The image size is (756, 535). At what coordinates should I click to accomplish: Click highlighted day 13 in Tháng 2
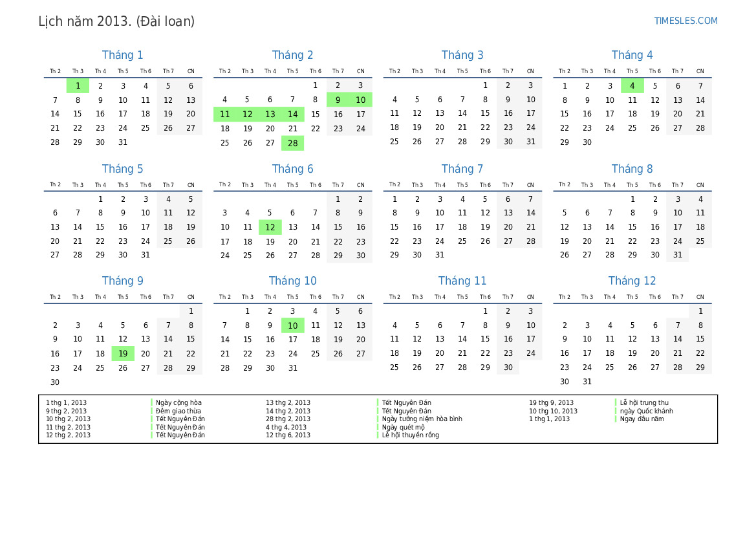tap(270, 115)
